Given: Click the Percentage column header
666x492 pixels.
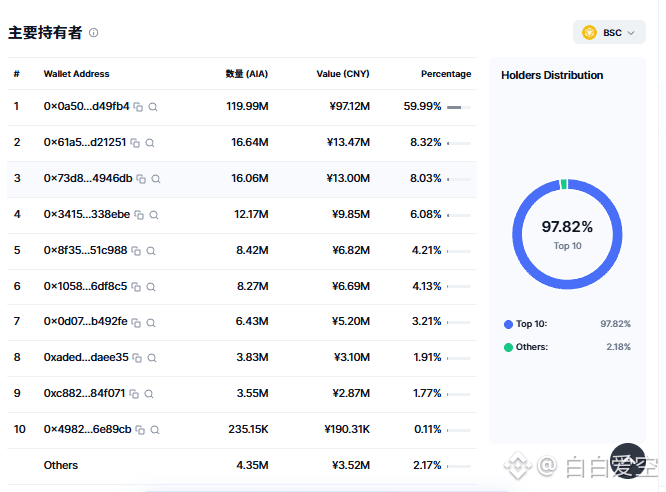Looking at the screenshot, I should coord(446,74).
